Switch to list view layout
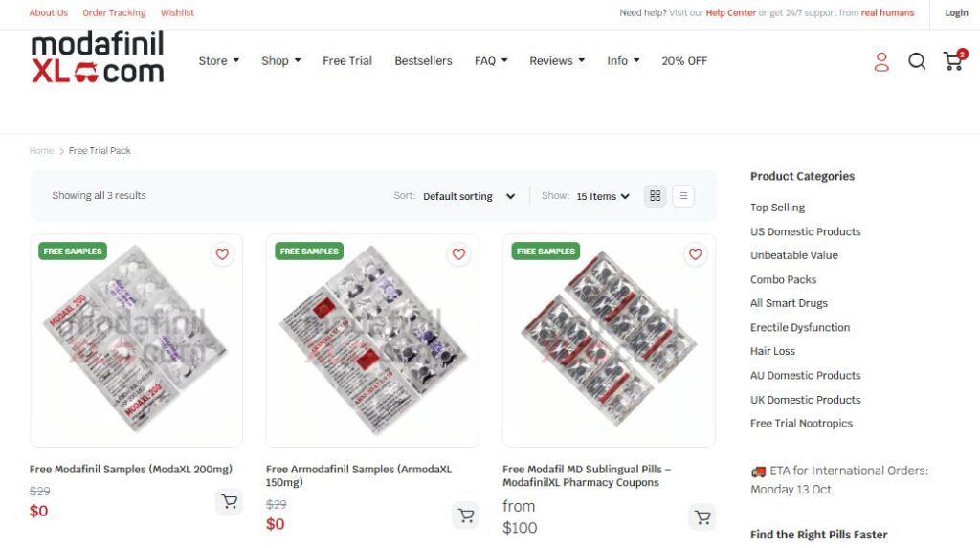Screen dimensions: 980x548 pyautogui.click(x=682, y=196)
